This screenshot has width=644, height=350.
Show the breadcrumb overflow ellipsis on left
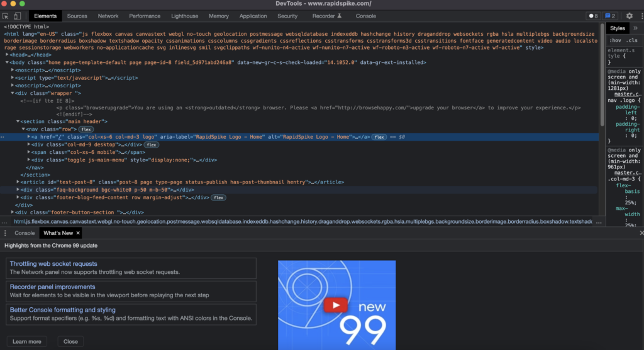(x=4, y=222)
